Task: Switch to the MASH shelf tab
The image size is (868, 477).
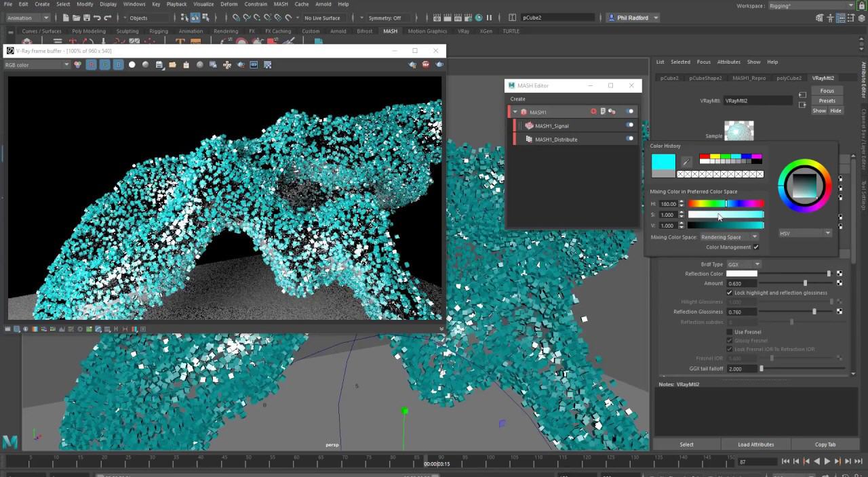Action: pos(390,31)
